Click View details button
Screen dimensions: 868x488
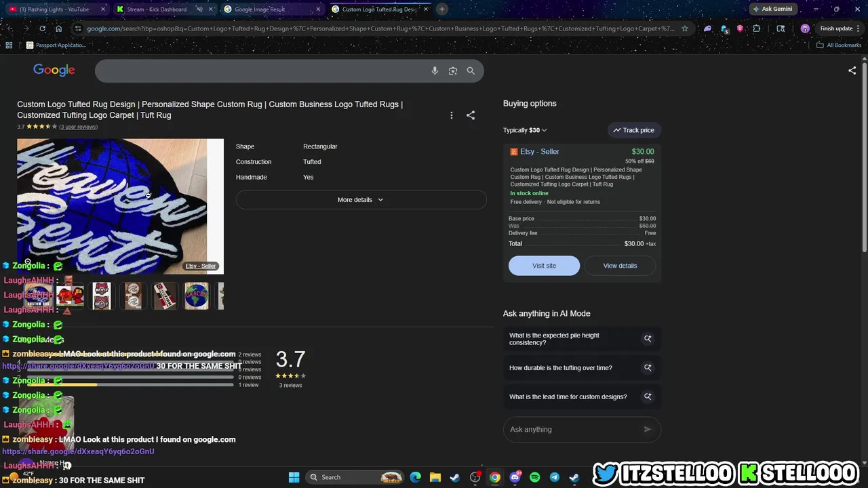[620, 266]
